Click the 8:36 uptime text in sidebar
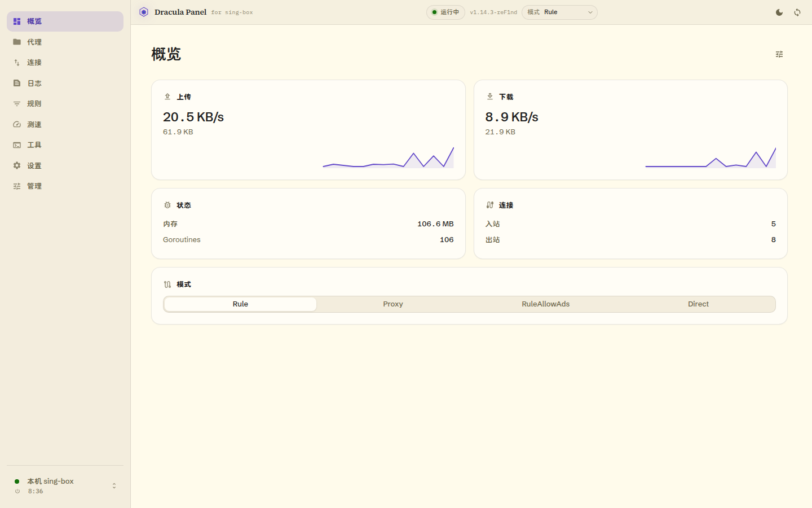The height and width of the screenshot is (508, 812). (x=36, y=492)
